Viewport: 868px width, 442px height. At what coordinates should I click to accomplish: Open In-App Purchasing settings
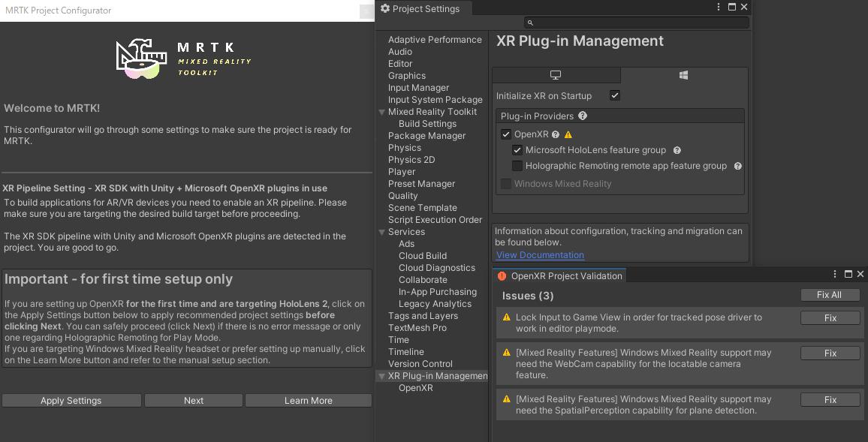[437, 292]
